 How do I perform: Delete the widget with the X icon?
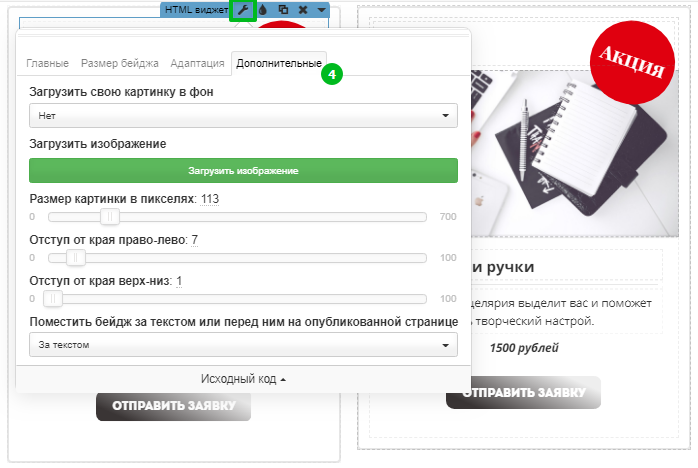click(302, 10)
